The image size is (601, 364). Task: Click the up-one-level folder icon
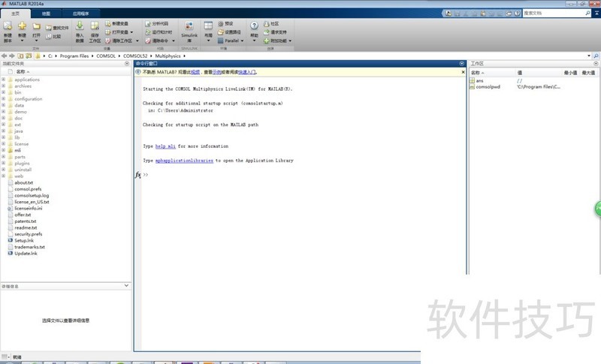(20, 56)
